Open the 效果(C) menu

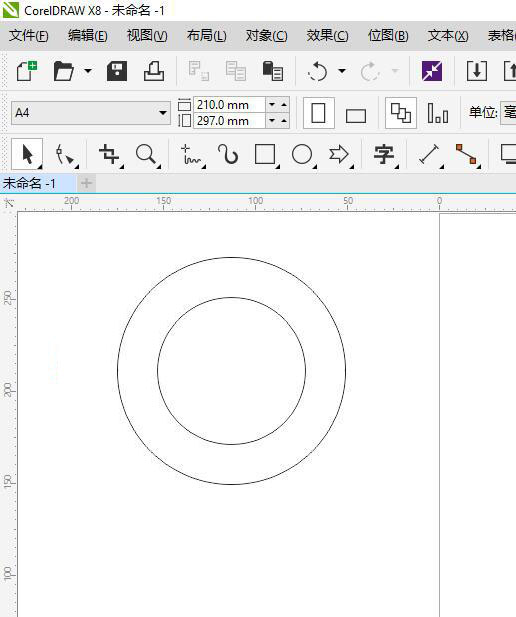327,36
